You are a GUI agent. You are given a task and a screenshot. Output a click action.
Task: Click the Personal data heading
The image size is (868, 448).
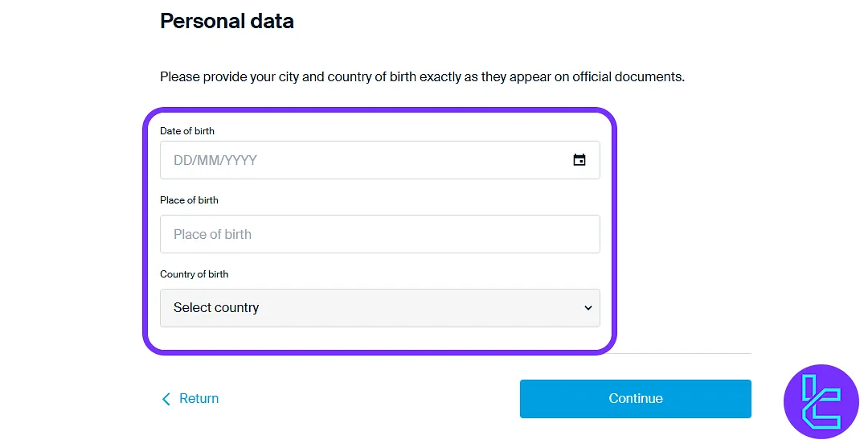click(227, 21)
